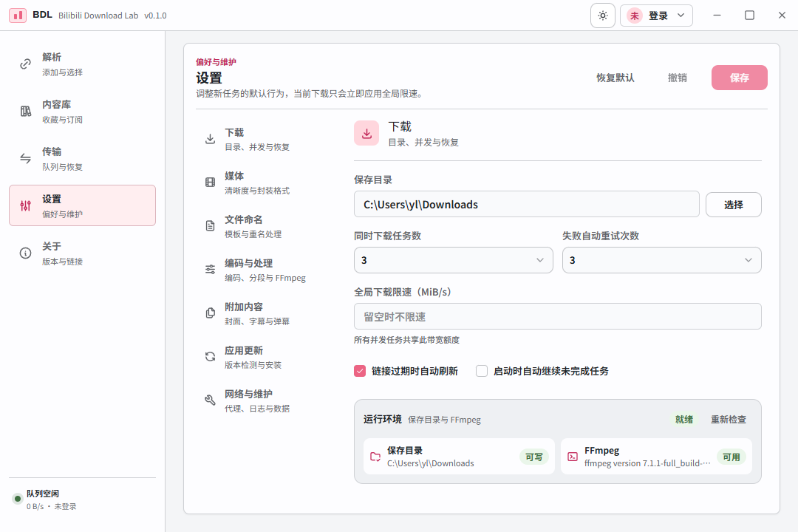798x532 pixels.
Task: Click the 登录 button label
Action: 658,16
